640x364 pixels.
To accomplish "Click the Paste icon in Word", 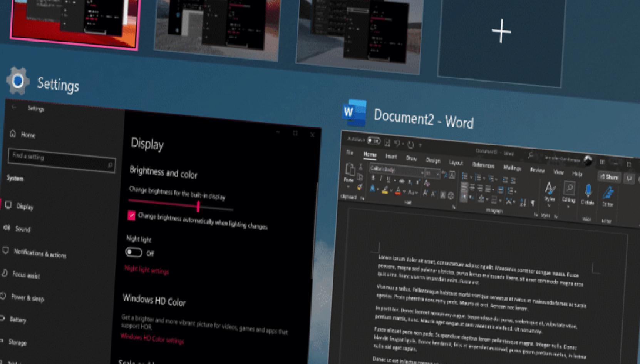I will (x=350, y=169).
